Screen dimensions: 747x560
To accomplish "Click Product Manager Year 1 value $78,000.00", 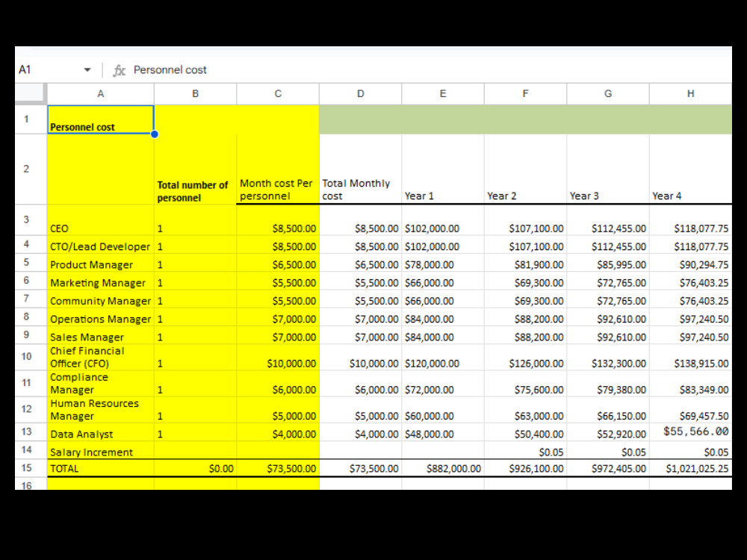I will pos(443,262).
